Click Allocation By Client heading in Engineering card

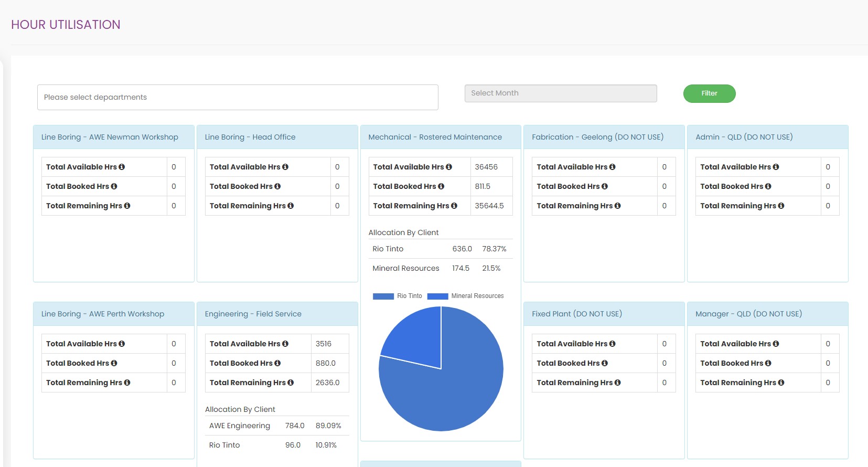coord(240,409)
